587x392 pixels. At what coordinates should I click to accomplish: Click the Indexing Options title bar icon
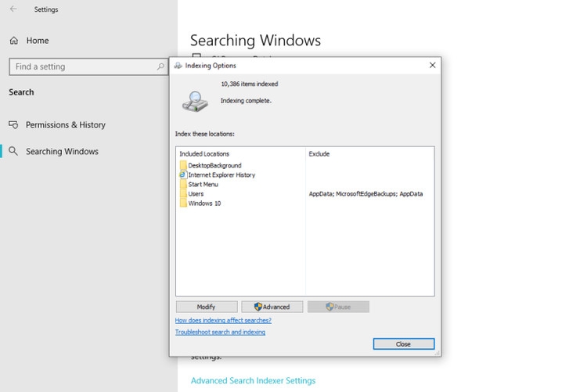[178, 66]
